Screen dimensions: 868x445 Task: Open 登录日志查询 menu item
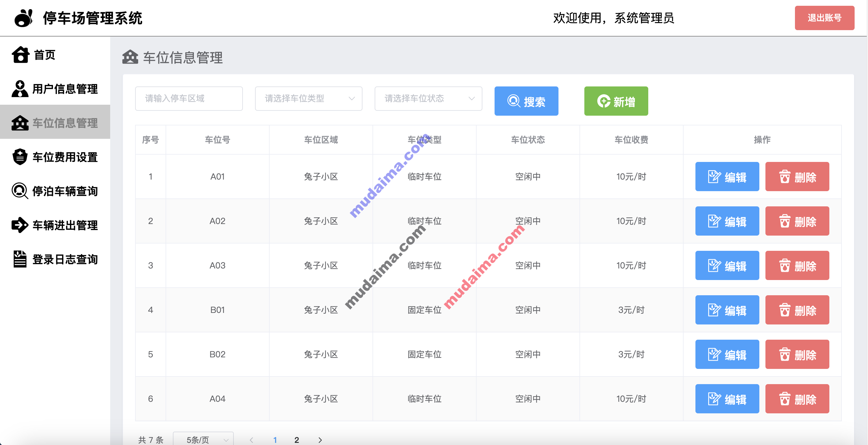coord(55,259)
